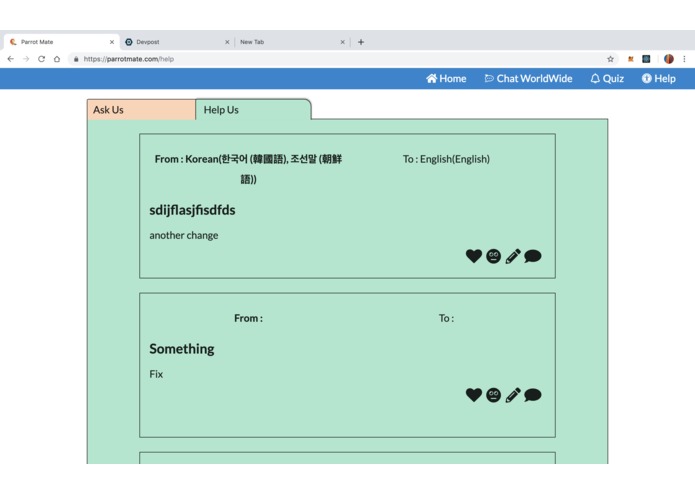This screenshot has width=695, height=494.
Task: Open the Quiz page
Action: (x=607, y=78)
